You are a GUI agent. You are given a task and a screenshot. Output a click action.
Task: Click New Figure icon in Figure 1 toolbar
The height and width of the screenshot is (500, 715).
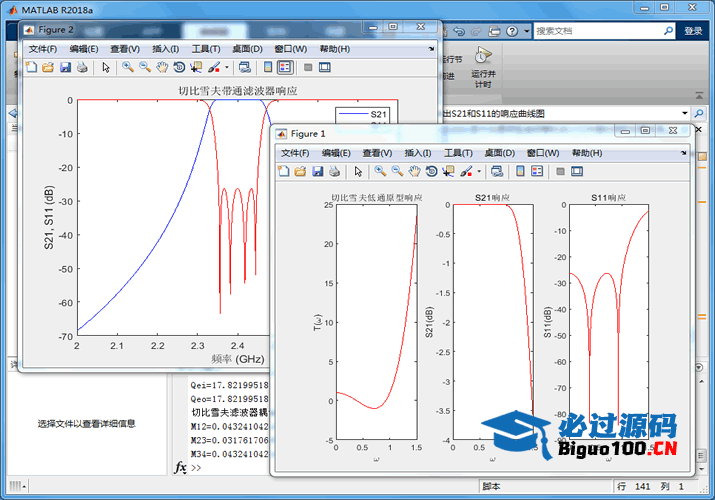pos(284,171)
